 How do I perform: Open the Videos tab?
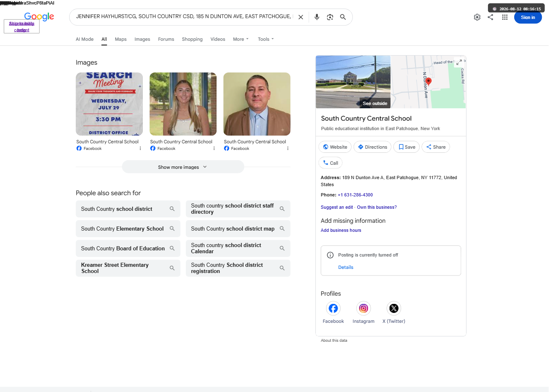(218, 39)
